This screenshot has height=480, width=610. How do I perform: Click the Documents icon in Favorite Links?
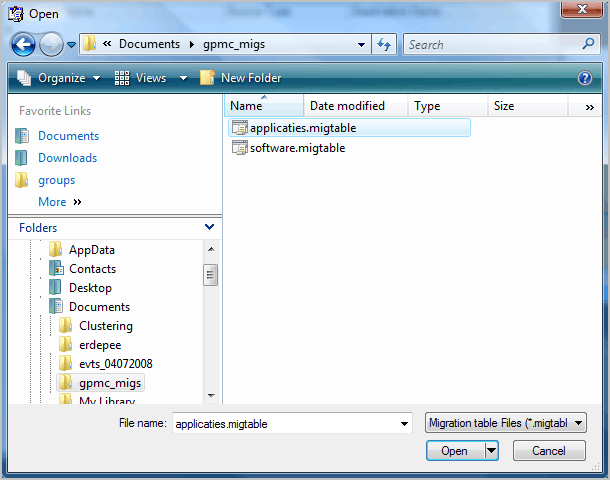(x=22, y=136)
